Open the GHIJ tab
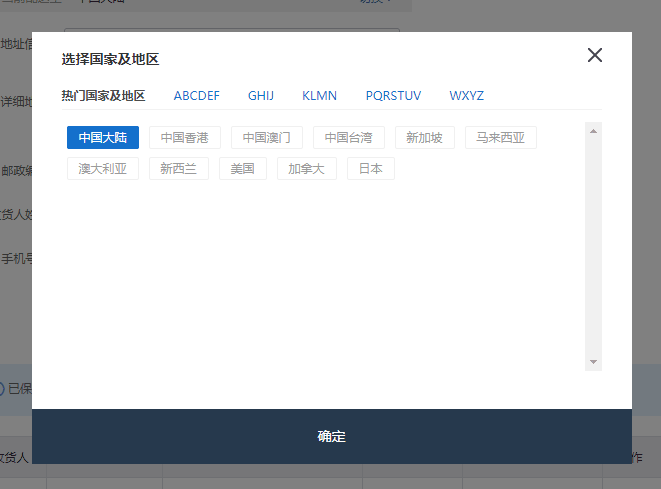Image resolution: width=661 pixels, height=489 pixels. click(x=261, y=96)
